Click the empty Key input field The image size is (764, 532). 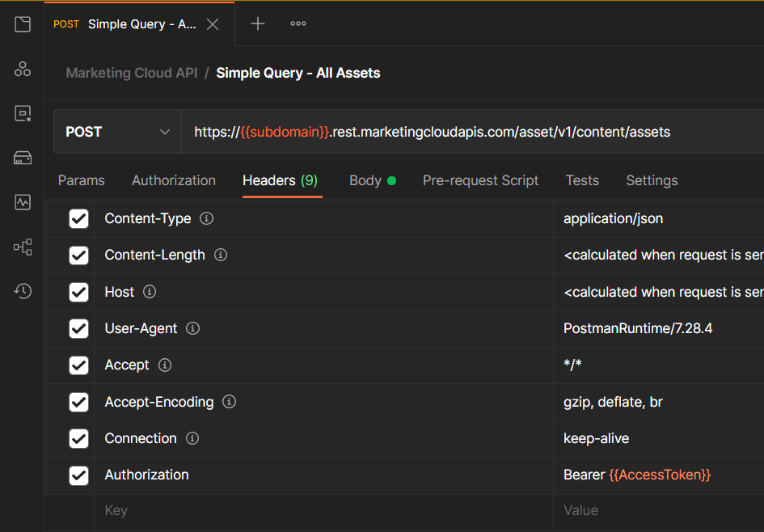pos(243,510)
